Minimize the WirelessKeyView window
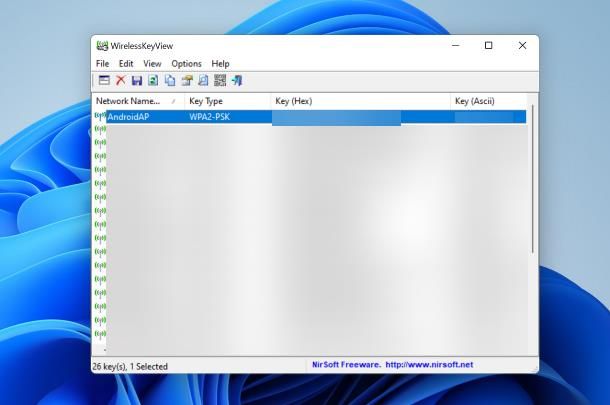Viewport: 610px width, 405px height. click(456, 46)
